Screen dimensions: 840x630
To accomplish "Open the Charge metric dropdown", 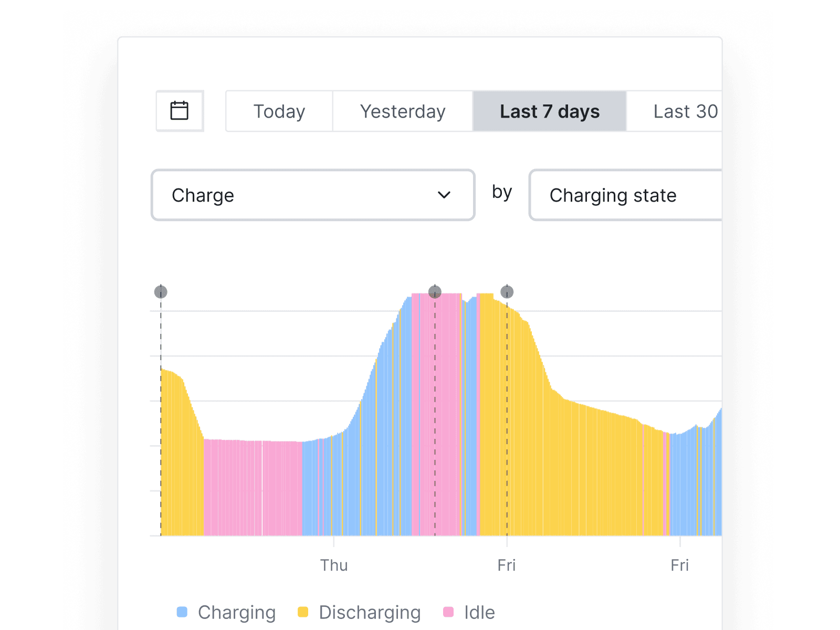I will coord(312,195).
